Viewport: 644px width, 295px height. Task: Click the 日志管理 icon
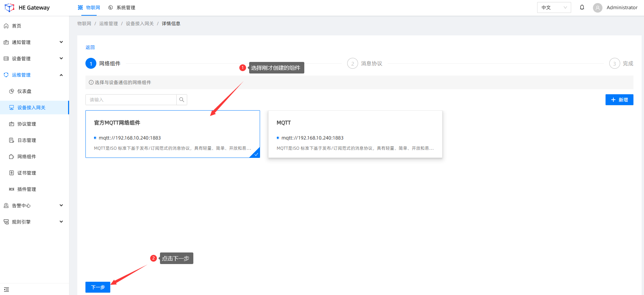click(12, 140)
